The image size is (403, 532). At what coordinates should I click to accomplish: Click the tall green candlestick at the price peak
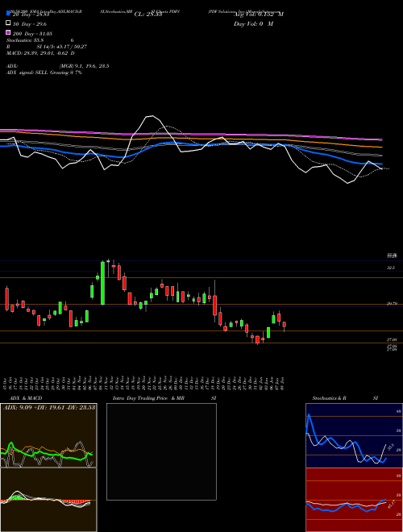point(102,283)
